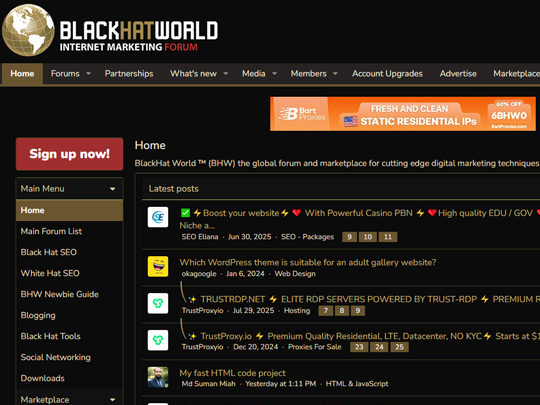Open Black Hat Tools sidebar link
The width and height of the screenshot is (540, 405).
point(51,336)
